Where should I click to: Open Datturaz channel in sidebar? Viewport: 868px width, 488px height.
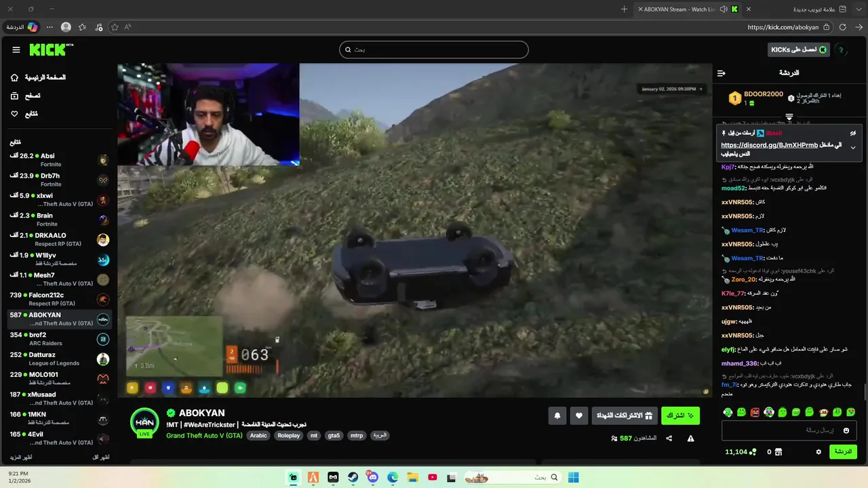(59, 359)
